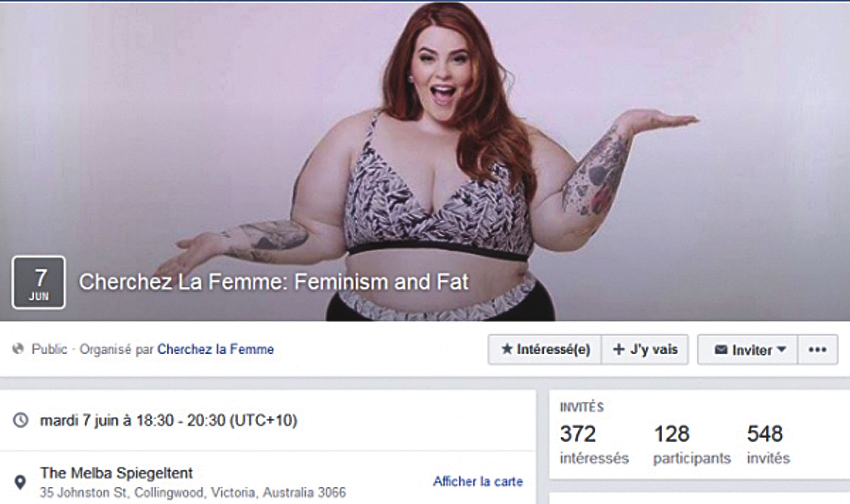
Task: Click the envelope icon on Inviter
Action: 720,350
